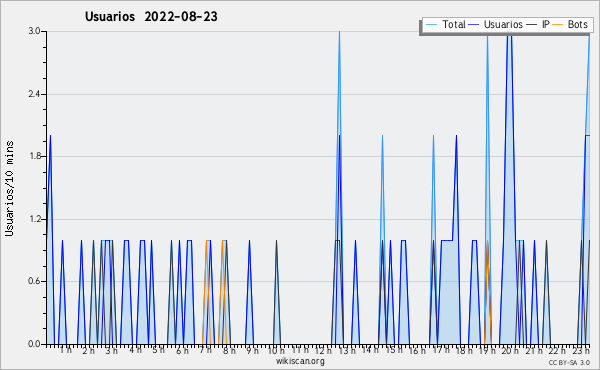Click the y-axis value 0.6
Viewport: 600px width, 370px height.
click(34, 281)
